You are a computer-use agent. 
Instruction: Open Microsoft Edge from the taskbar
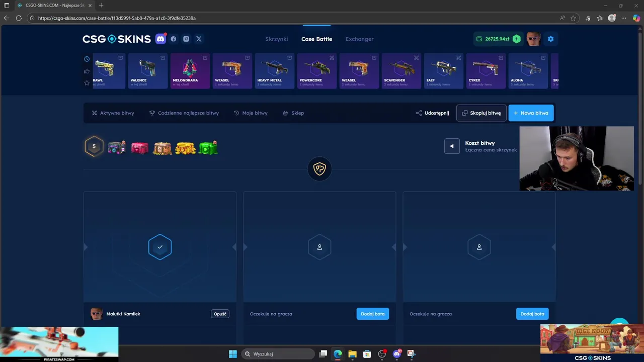click(x=338, y=354)
